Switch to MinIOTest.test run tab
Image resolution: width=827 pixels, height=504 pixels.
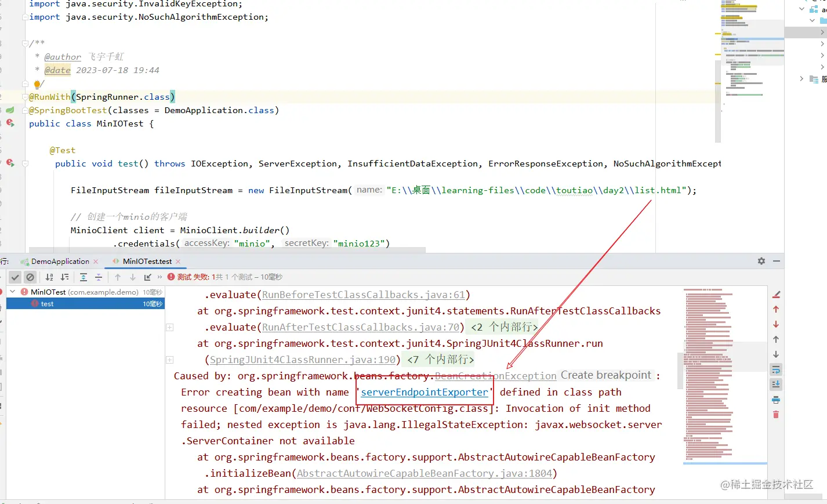click(x=147, y=262)
